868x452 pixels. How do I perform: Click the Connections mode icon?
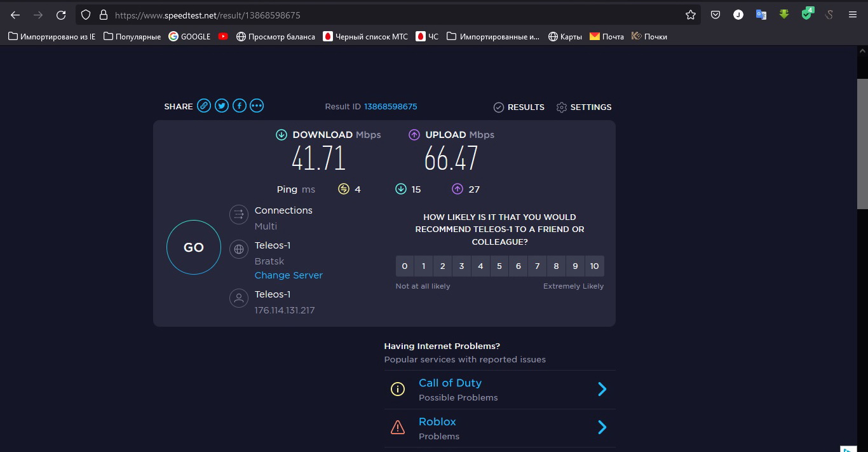(239, 215)
